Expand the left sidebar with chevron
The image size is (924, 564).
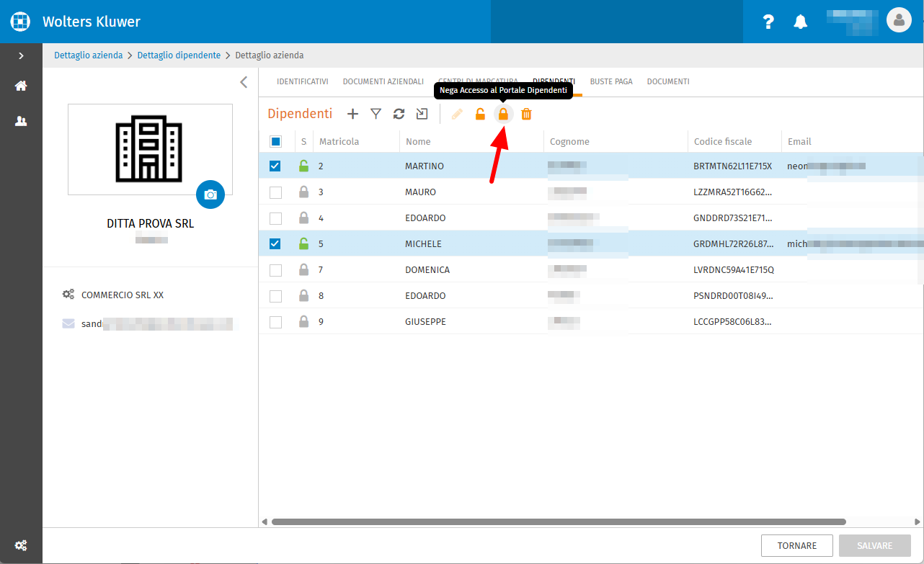pyautogui.click(x=21, y=55)
